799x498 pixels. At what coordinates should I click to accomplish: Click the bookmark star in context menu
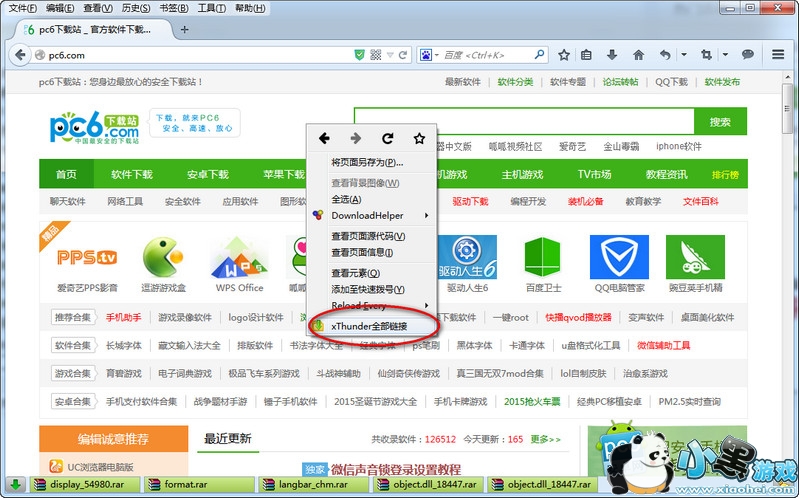419,138
